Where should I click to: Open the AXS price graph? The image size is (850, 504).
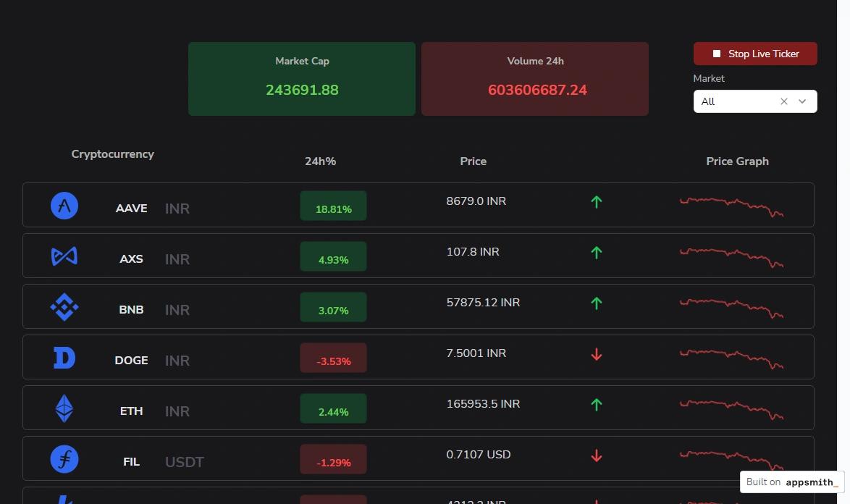731,257
